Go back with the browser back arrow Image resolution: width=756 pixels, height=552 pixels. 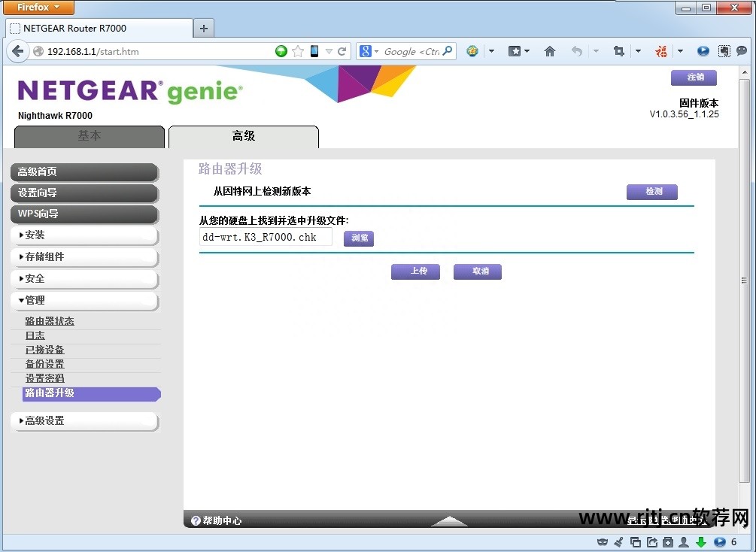point(18,51)
